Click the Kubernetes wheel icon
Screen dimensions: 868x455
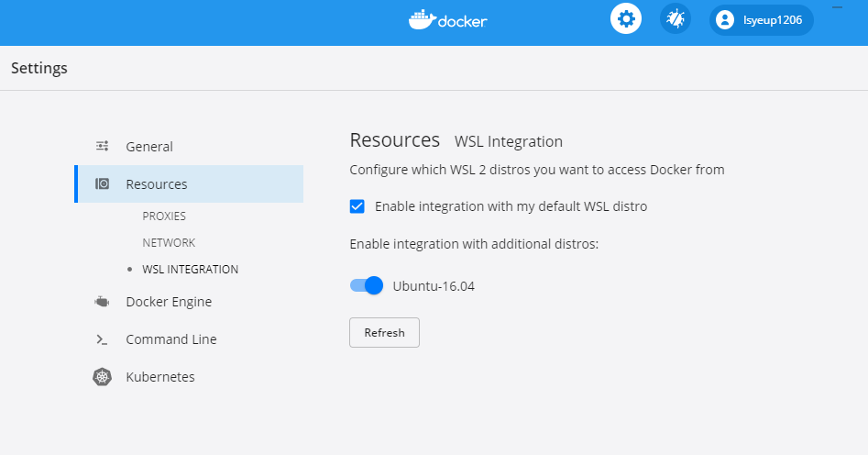[x=102, y=377]
